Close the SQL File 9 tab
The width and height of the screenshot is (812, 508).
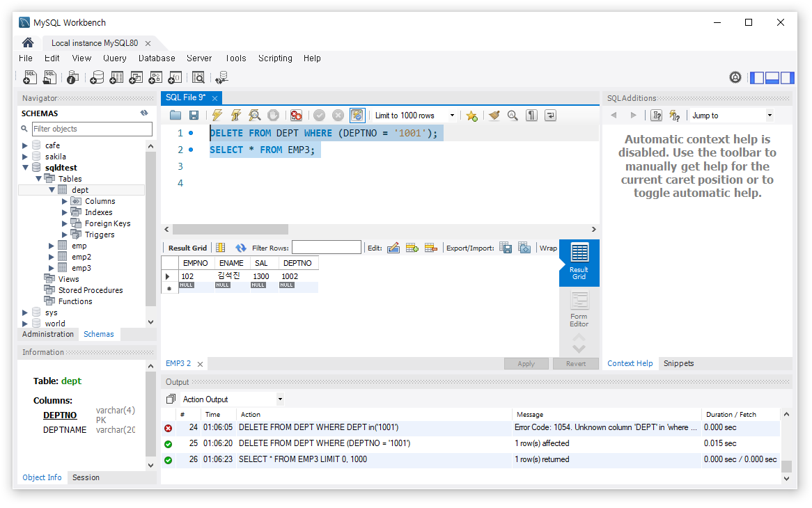[214, 97]
